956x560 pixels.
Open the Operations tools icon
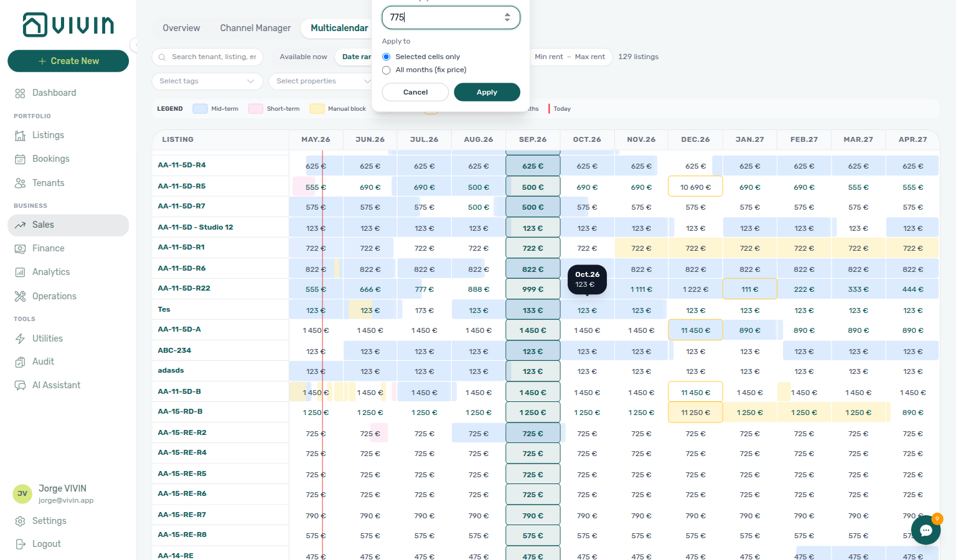click(20, 296)
